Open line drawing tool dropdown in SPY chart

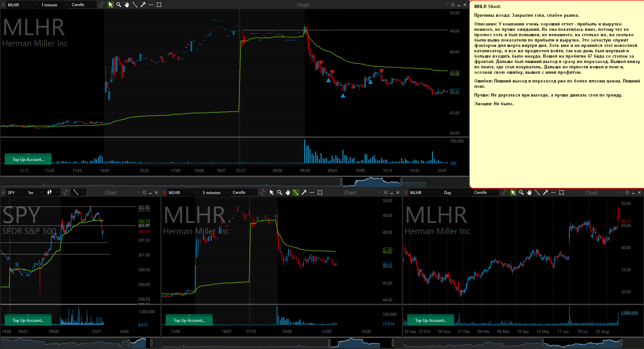78,192
